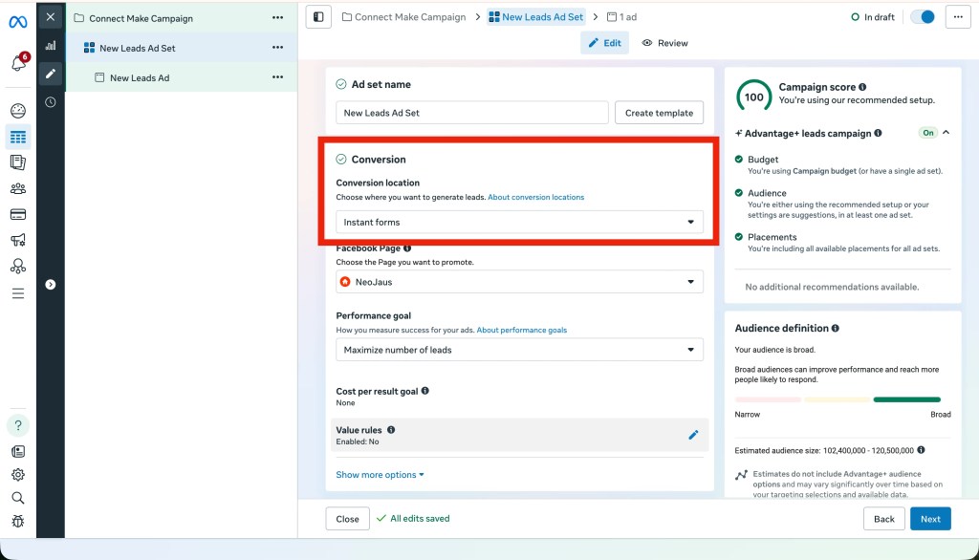The height and width of the screenshot is (560, 979).
Task: Open the campaigns table icon in sidebar
Action: pyautogui.click(x=17, y=137)
